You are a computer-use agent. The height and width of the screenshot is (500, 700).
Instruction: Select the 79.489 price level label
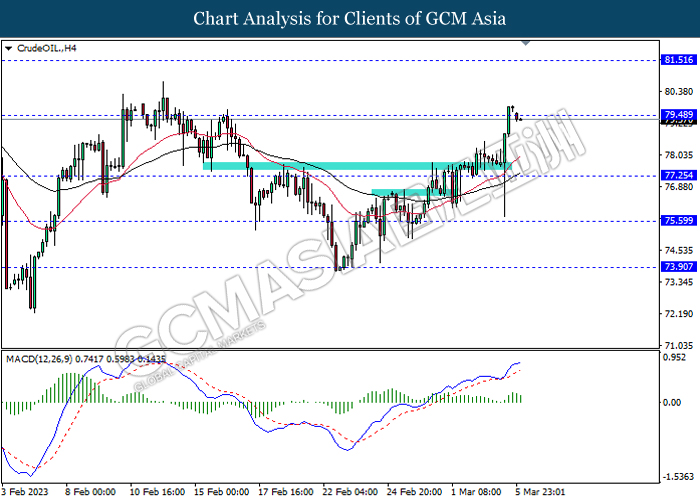(x=679, y=114)
